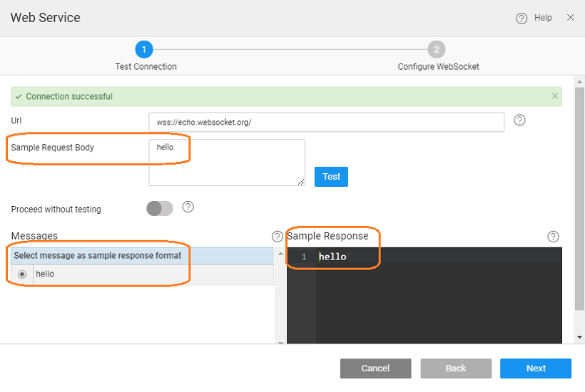Click line 1 in Sample Response editor
The width and height of the screenshot is (585, 392).
point(428,257)
